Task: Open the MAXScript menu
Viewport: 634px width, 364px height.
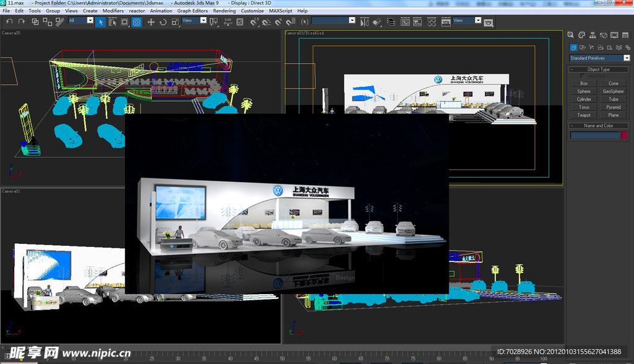Action: [x=280, y=11]
